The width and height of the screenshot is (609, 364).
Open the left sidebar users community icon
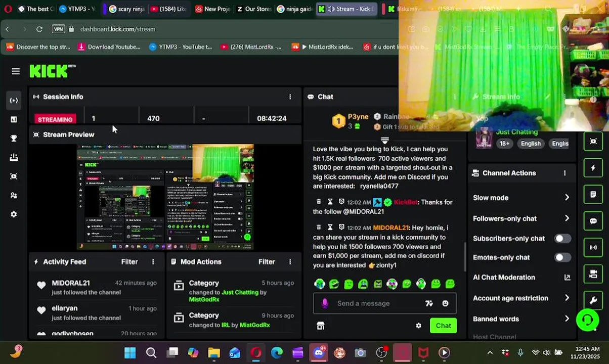click(x=14, y=195)
